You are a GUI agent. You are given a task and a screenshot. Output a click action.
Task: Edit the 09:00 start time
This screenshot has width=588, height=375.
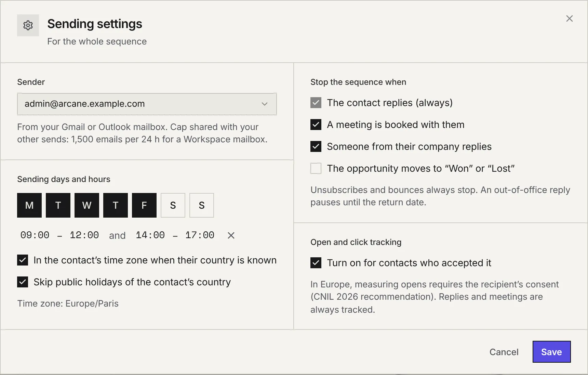35,235
